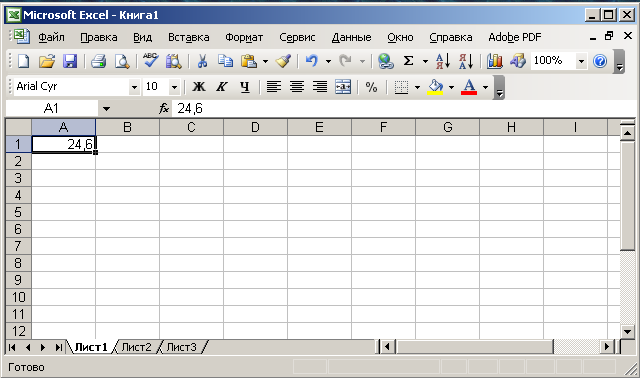Click the horizontal scrollbar right arrow
This screenshot has height=378, width=640.
pyautogui.click(x=607, y=347)
